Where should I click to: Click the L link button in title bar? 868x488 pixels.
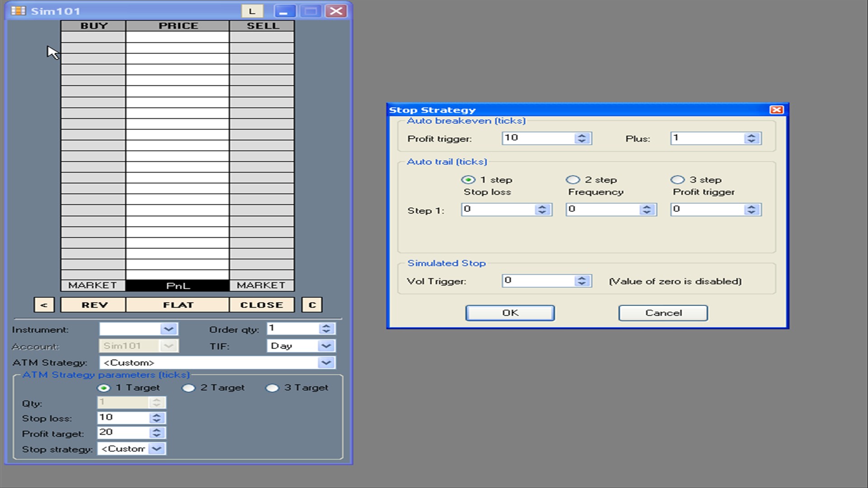click(252, 11)
